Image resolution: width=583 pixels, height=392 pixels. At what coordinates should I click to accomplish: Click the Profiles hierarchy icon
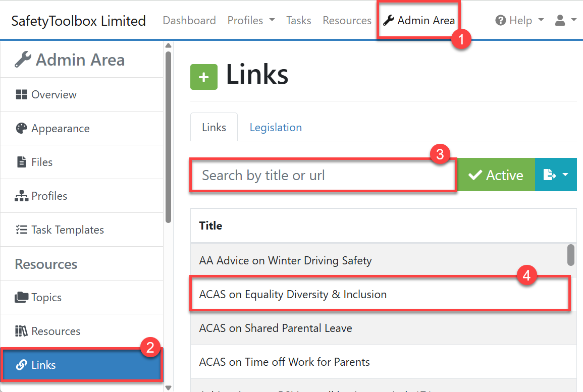point(21,196)
